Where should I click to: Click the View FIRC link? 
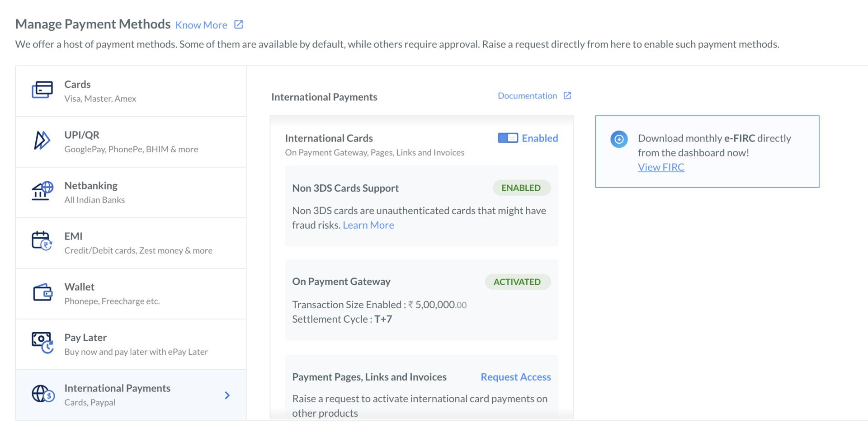pyautogui.click(x=661, y=167)
